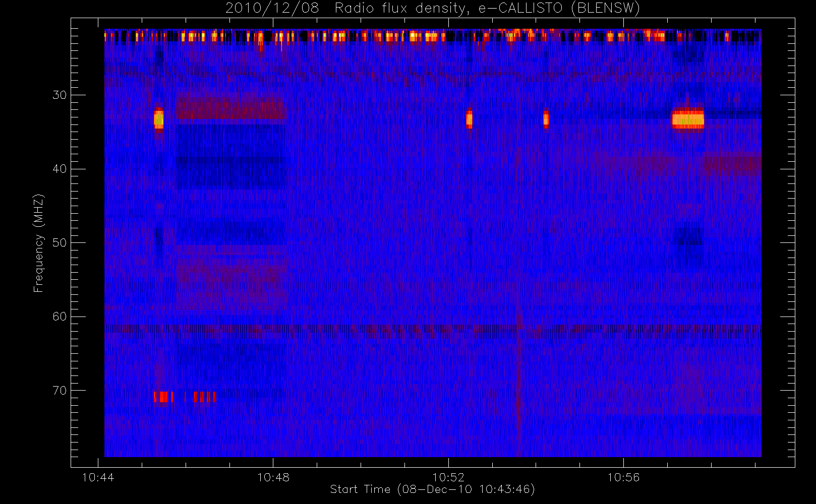816x504 pixels.
Task: Click the 10:48 time tick label
Action: 273,477
